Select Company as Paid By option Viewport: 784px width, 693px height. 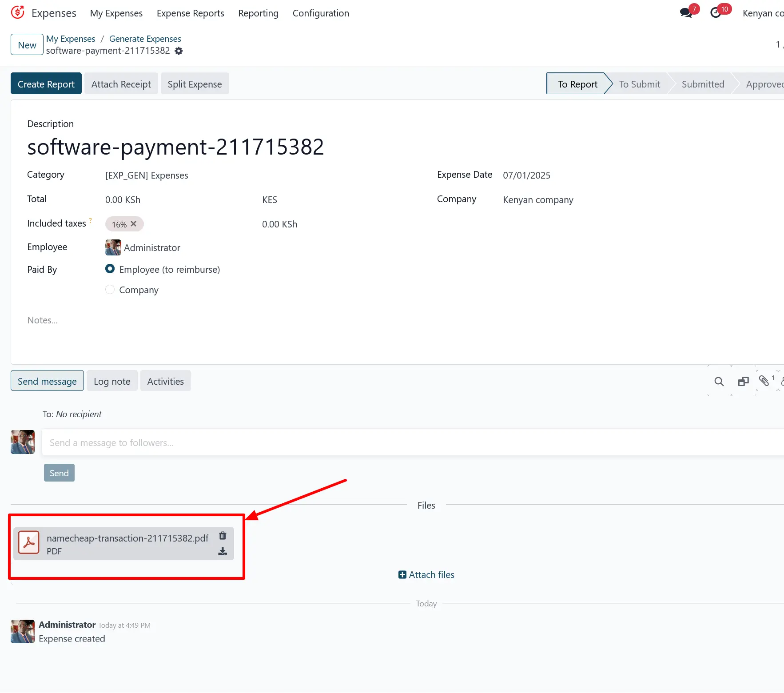pos(110,290)
